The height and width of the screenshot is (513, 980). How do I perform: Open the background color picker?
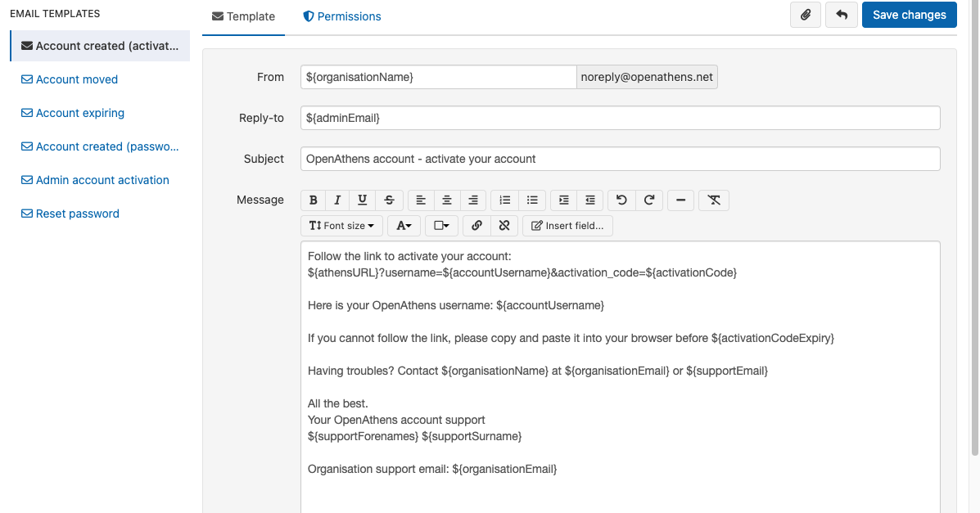(x=440, y=225)
